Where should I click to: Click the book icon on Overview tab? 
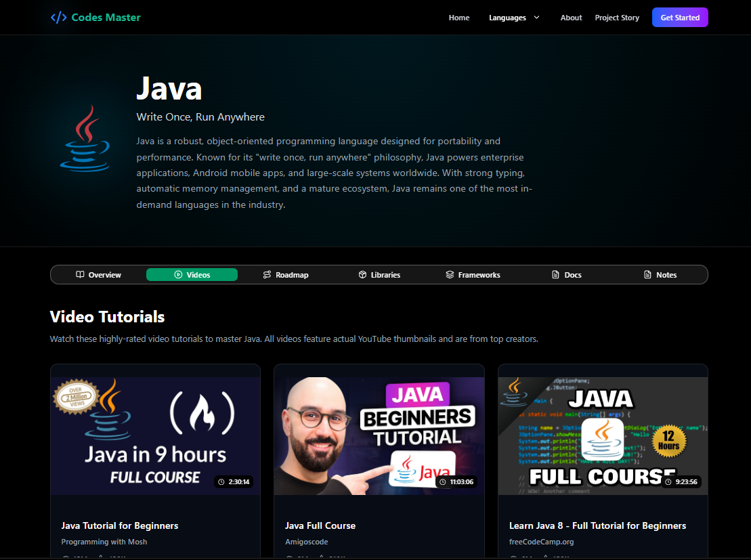[x=80, y=274]
